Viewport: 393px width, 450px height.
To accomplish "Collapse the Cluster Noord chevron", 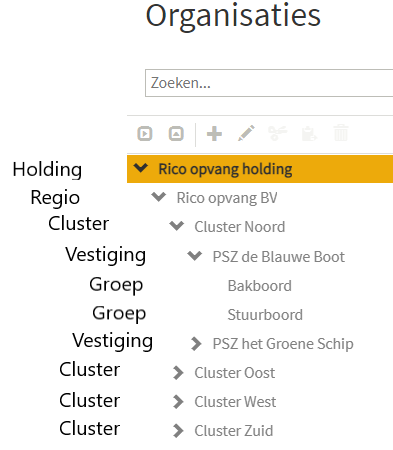I will [x=177, y=226].
